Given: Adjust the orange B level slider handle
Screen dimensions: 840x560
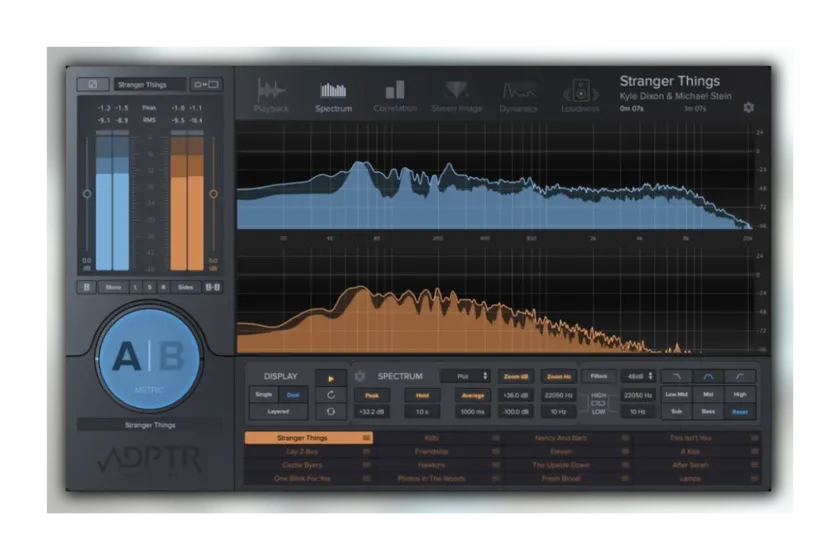Looking at the screenshot, I should pyautogui.click(x=213, y=193).
